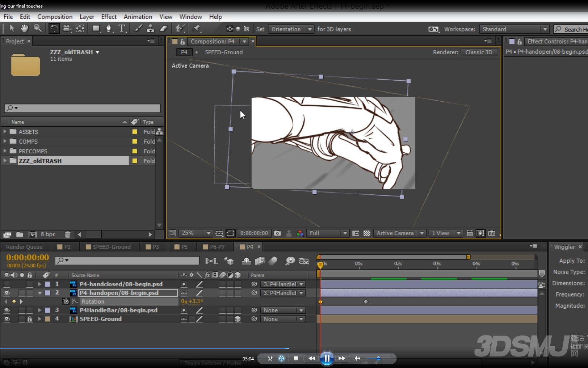The width and height of the screenshot is (588, 368).
Task: Open the Active Camera view dropdown
Action: click(x=399, y=233)
